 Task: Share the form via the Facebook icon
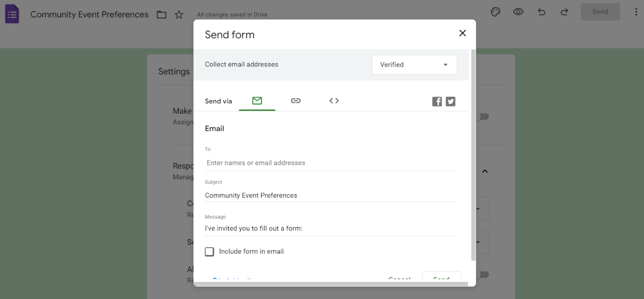[436, 101]
